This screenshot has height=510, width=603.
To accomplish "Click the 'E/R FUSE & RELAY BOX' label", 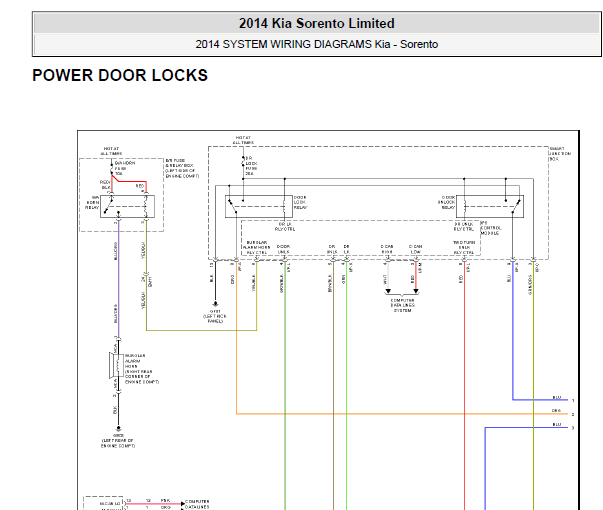I will tap(182, 168).
